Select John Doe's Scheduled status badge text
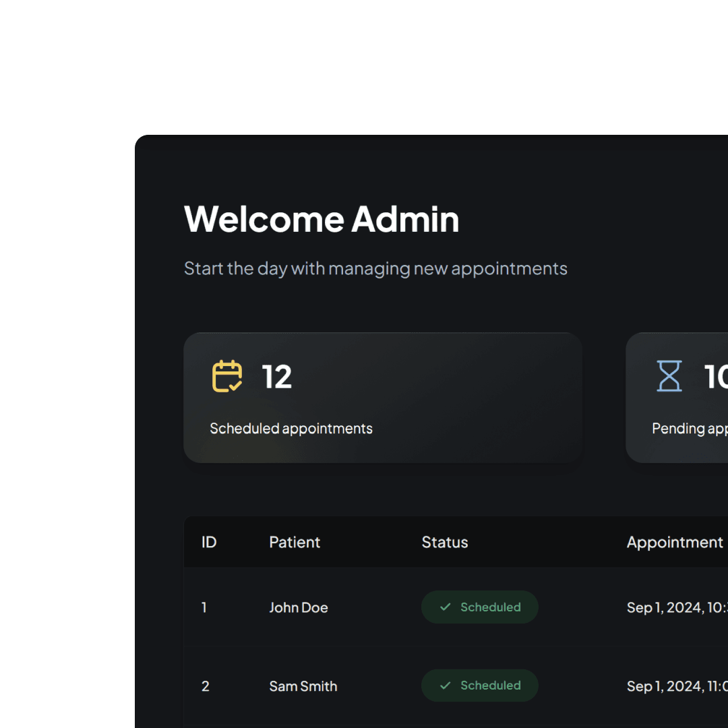The image size is (728, 728). click(x=490, y=607)
